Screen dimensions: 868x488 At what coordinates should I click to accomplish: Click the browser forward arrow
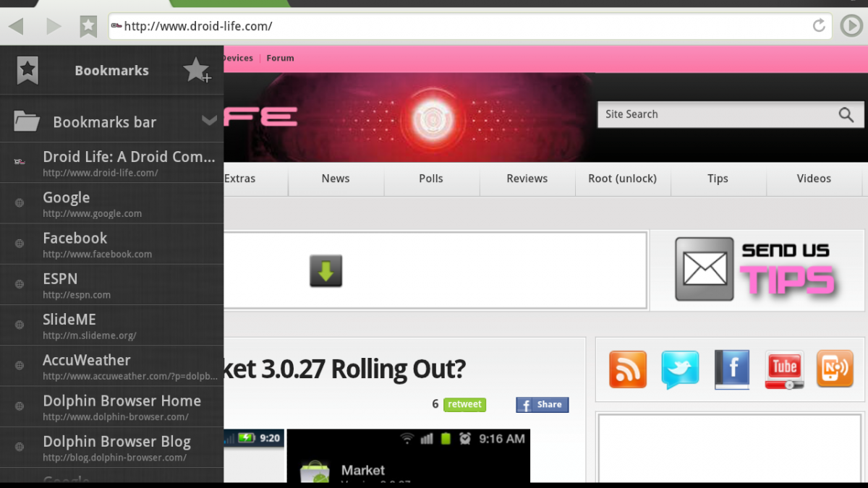(x=54, y=27)
